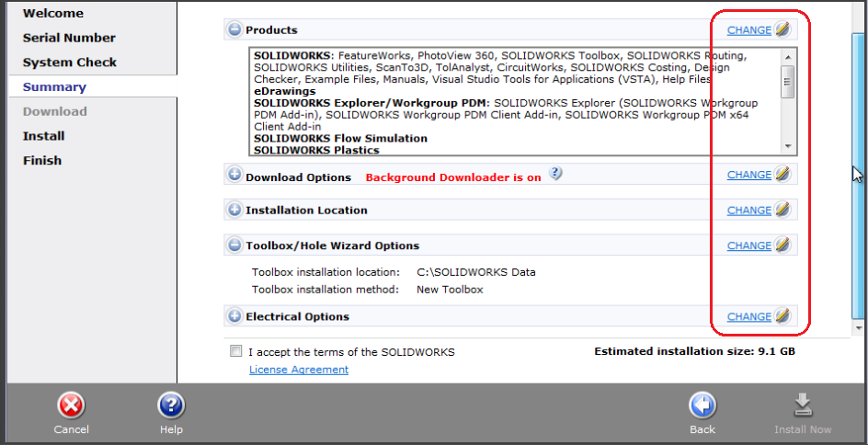Go to the Welcome step
Viewport: 868px width, 445px height.
[53, 13]
